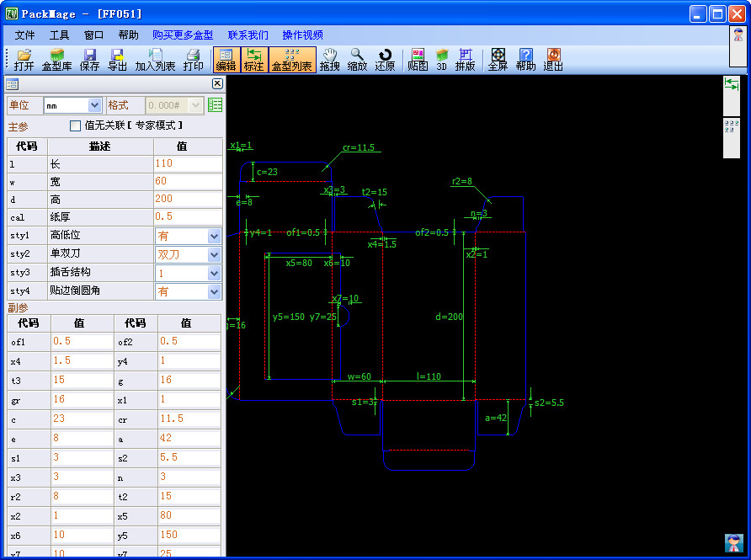Click the 长 length value field showing 110

188,163
